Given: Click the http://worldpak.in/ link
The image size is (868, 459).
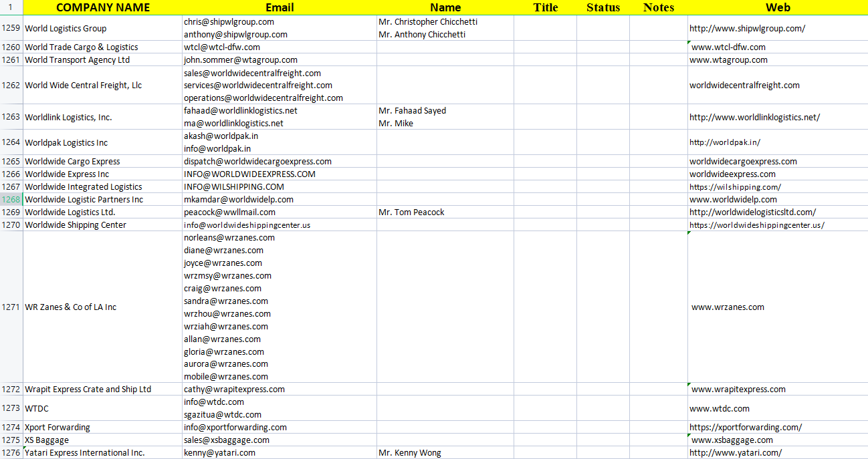Looking at the screenshot, I should (724, 142).
